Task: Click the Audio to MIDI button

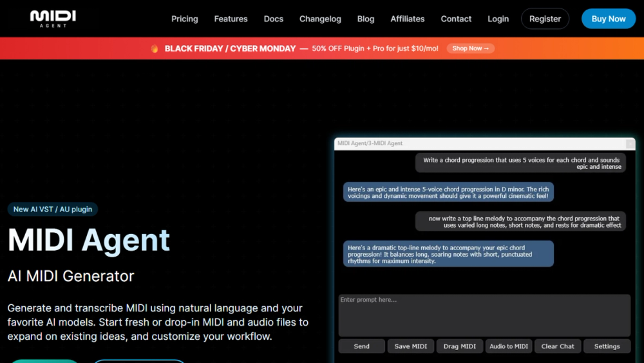Action: (509, 346)
